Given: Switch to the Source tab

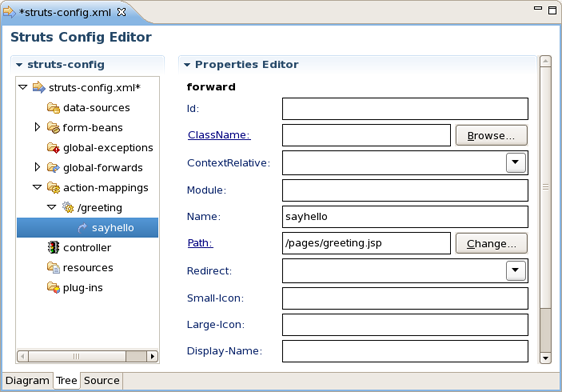Looking at the screenshot, I should tap(102, 381).
